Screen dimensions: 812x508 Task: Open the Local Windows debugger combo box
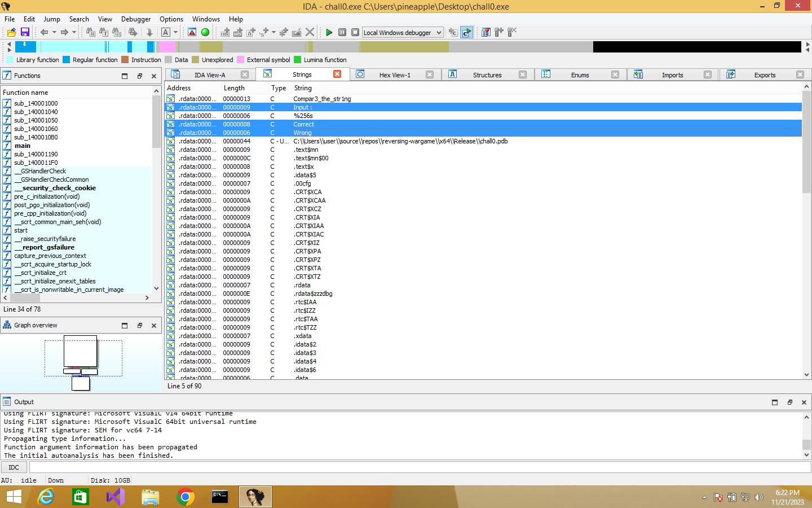[403, 32]
